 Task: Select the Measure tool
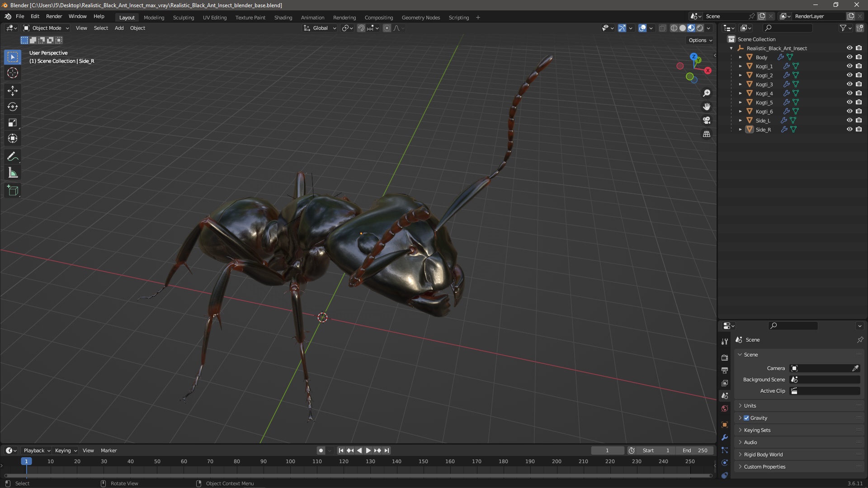click(13, 173)
